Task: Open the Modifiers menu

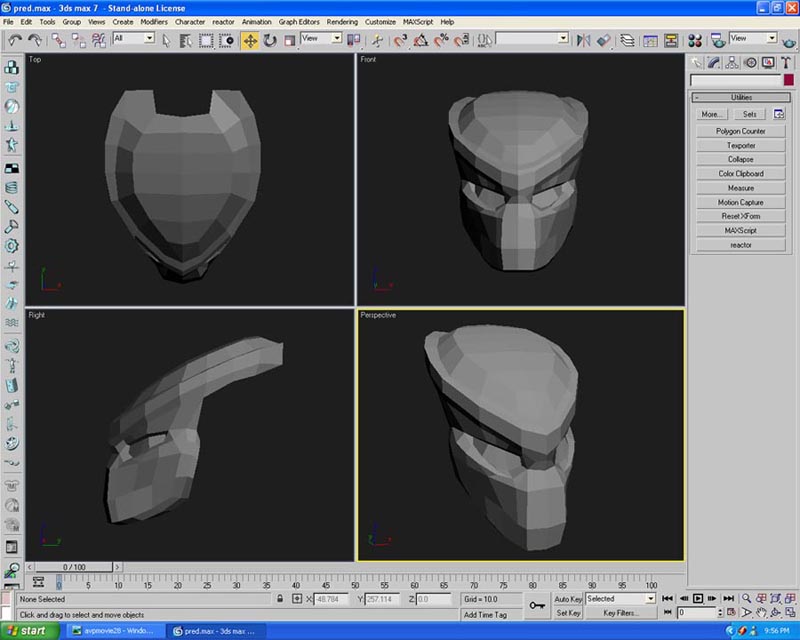Action: 154,21
